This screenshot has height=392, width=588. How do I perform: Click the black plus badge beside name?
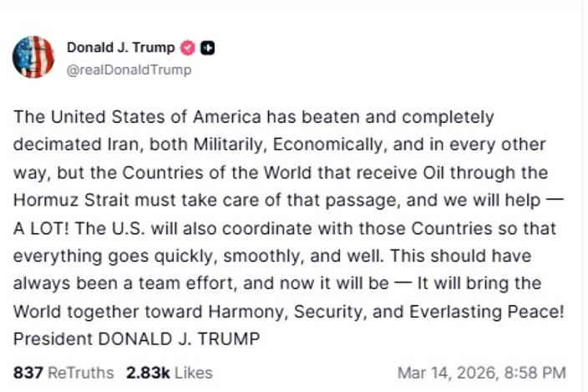pyautogui.click(x=208, y=48)
